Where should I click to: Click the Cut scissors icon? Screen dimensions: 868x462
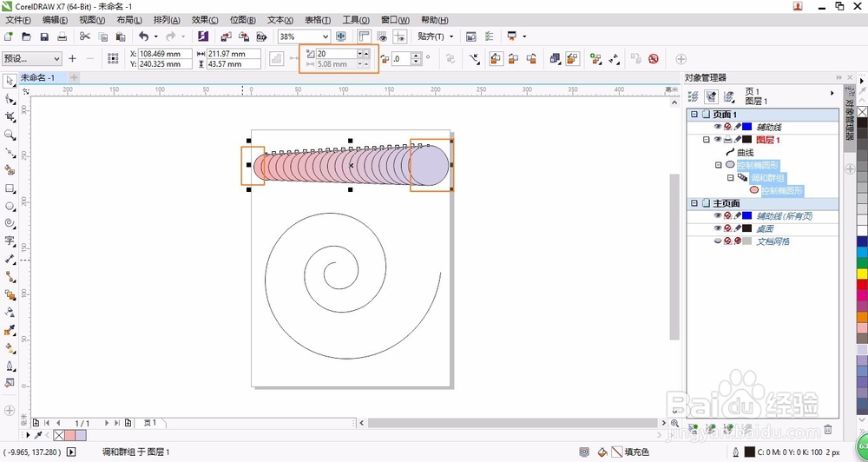click(x=85, y=36)
